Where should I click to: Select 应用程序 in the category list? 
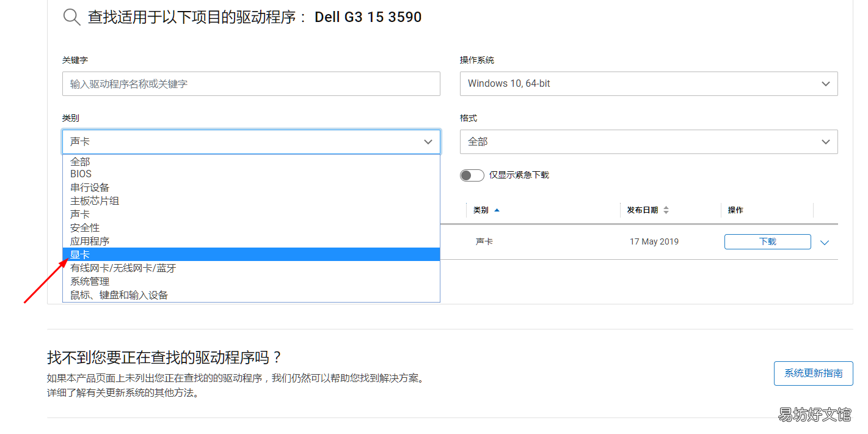pos(251,241)
